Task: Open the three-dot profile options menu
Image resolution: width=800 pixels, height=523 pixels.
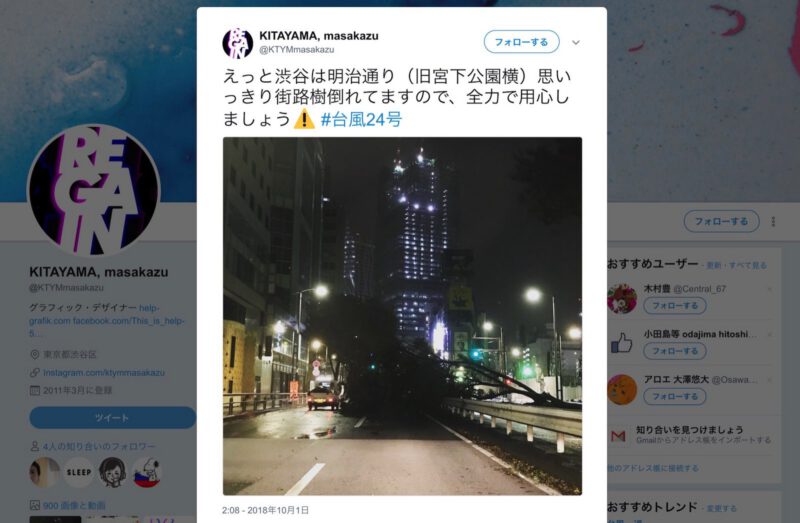Action: click(773, 221)
